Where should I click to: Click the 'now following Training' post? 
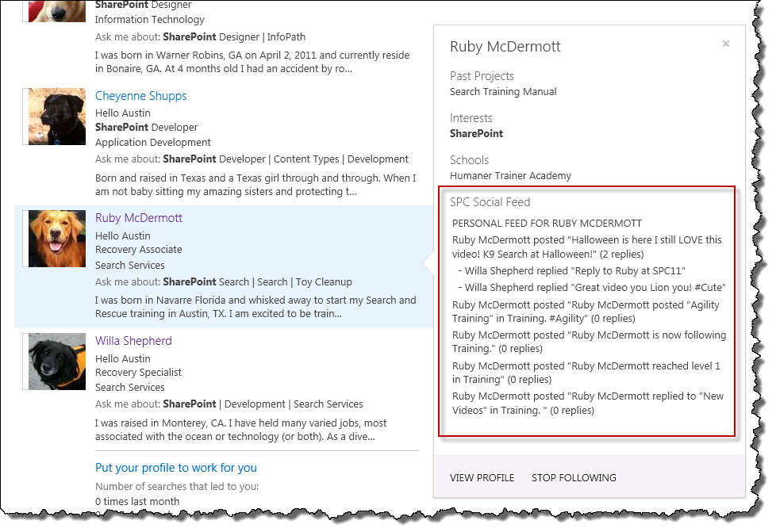589,343
